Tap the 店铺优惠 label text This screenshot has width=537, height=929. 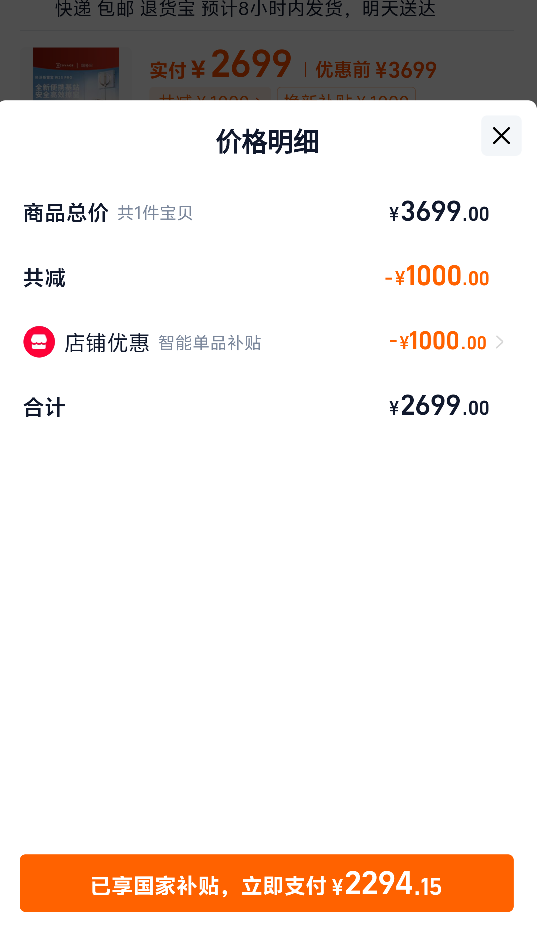pyautogui.click(x=107, y=342)
